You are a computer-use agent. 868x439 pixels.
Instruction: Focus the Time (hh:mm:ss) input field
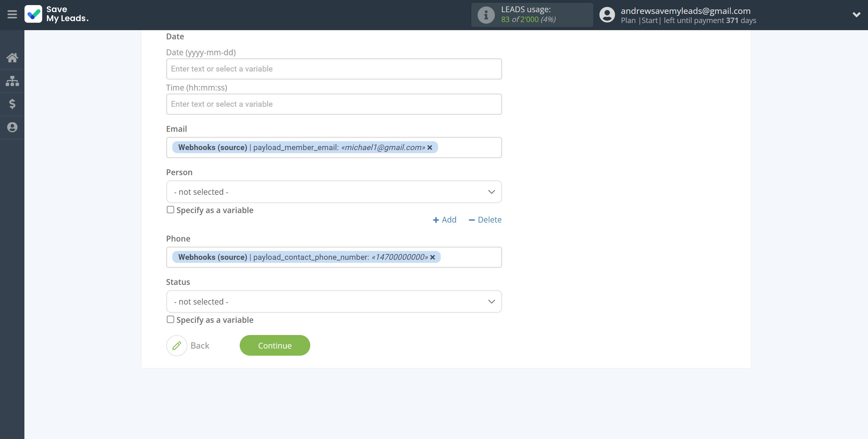click(x=334, y=104)
